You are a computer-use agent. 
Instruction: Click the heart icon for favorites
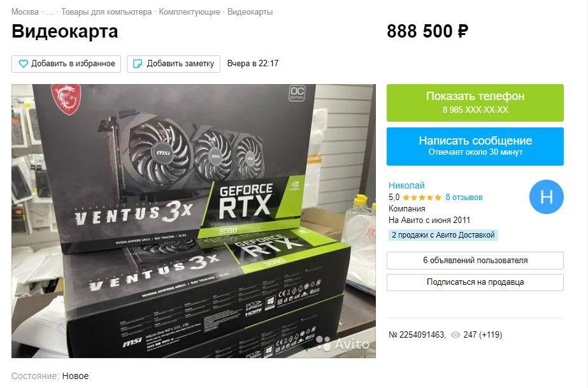click(x=23, y=64)
